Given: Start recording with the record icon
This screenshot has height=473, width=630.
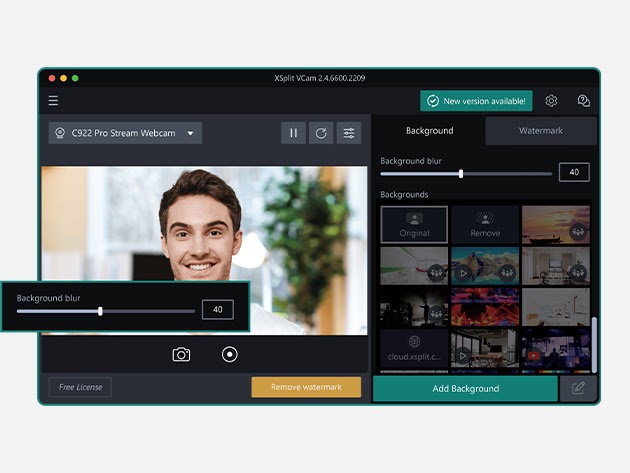Looking at the screenshot, I should (229, 354).
